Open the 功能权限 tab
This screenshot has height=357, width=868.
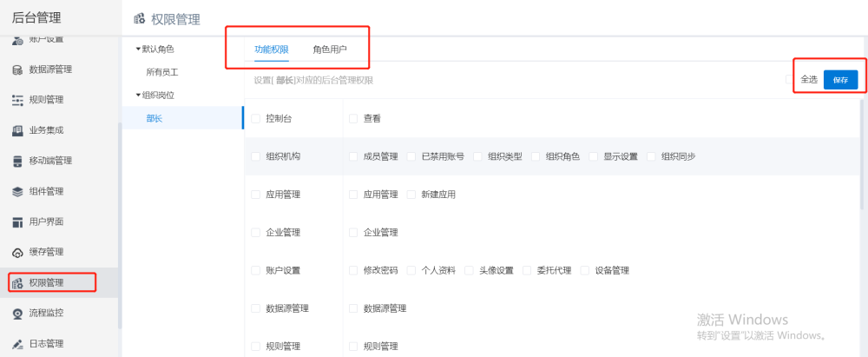point(271,50)
